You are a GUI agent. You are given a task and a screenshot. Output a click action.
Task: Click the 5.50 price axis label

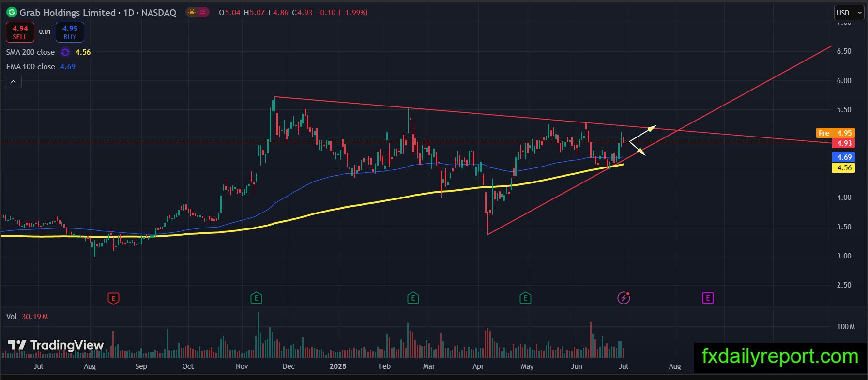(844, 110)
